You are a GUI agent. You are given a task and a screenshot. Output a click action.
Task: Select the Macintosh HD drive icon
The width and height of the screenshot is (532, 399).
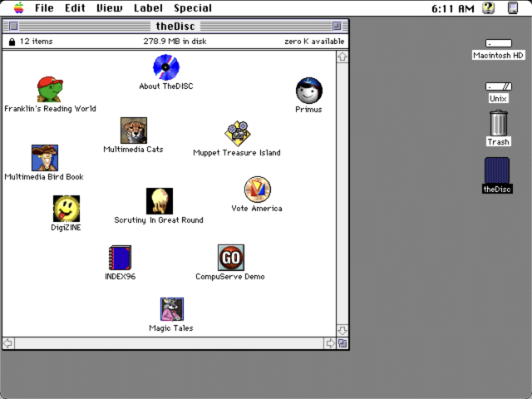[499, 43]
